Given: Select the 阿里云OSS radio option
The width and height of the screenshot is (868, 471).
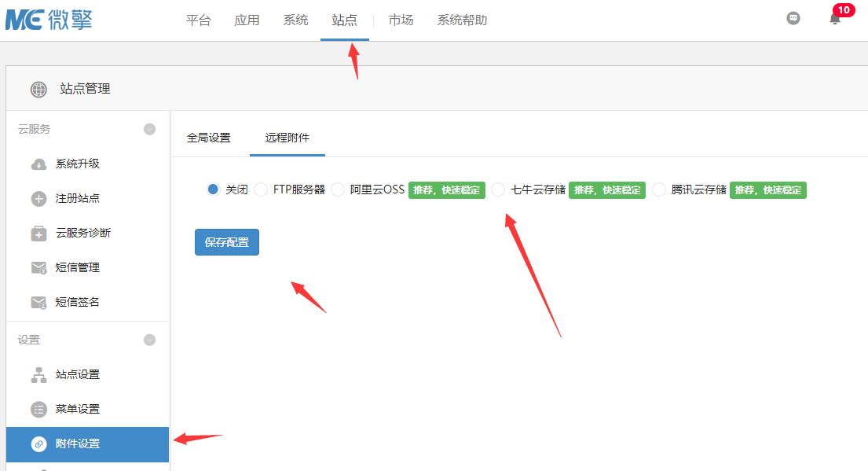Looking at the screenshot, I should 338,190.
